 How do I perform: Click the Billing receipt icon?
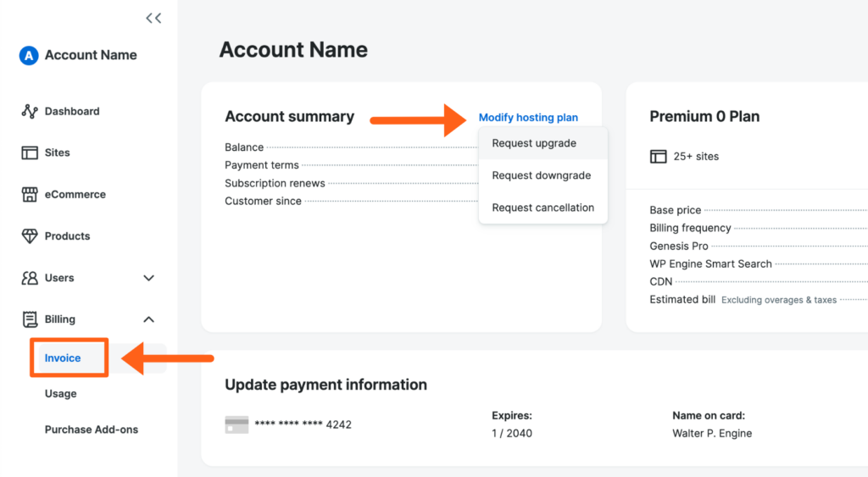(30, 319)
